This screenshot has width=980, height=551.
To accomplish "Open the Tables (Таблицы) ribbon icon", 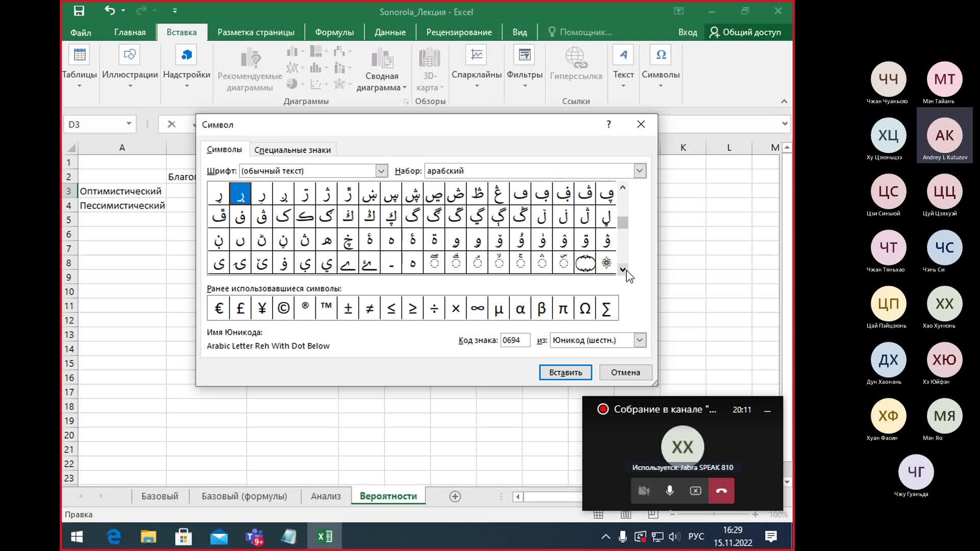I will click(x=80, y=66).
